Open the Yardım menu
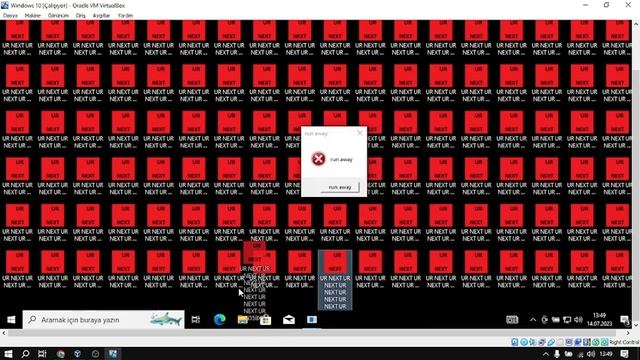The height and width of the screenshot is (360, 640). pos(125,16)
